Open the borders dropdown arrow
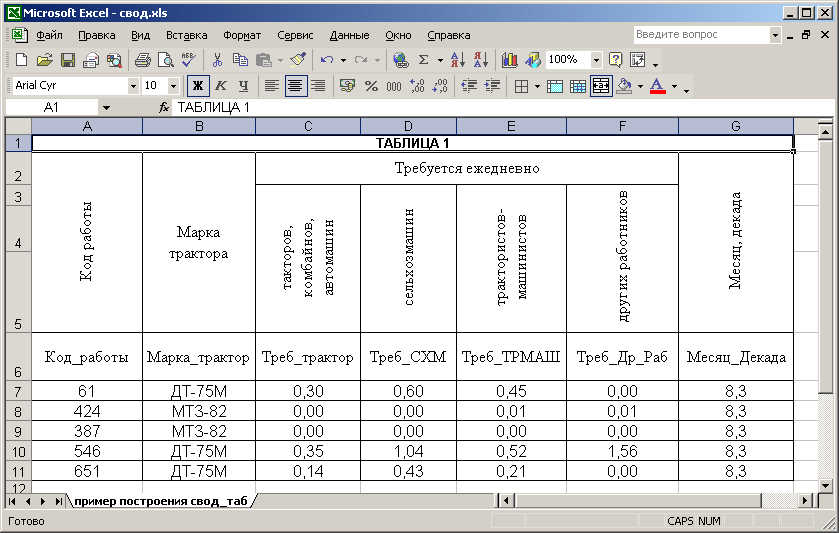The image size is (839, 533). tap(537, 86)
